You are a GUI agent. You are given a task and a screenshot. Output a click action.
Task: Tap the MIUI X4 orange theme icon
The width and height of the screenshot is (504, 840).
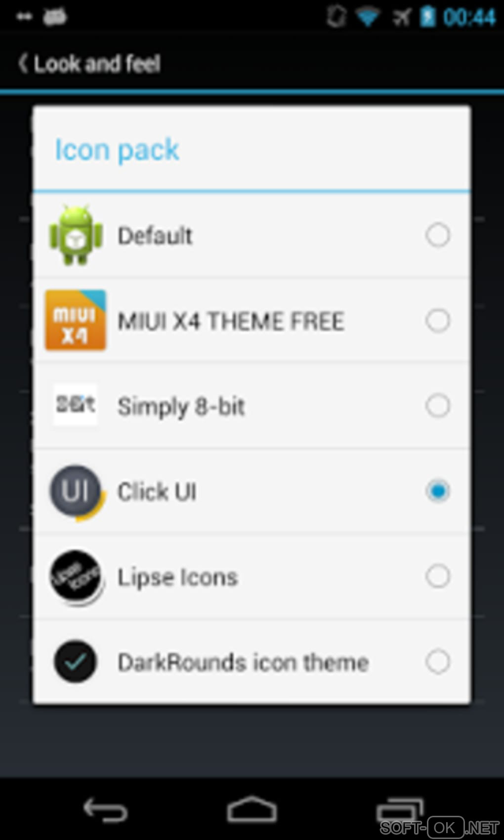coord(76,320)
